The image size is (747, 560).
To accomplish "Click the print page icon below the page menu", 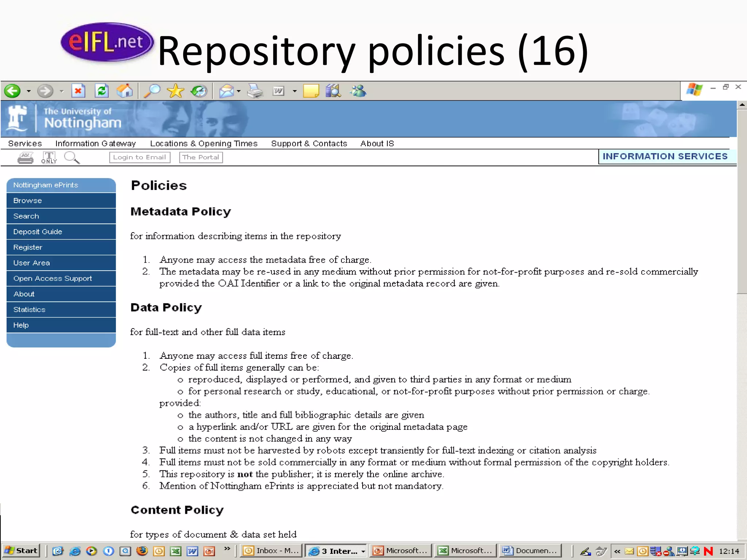I will point(26,158).
